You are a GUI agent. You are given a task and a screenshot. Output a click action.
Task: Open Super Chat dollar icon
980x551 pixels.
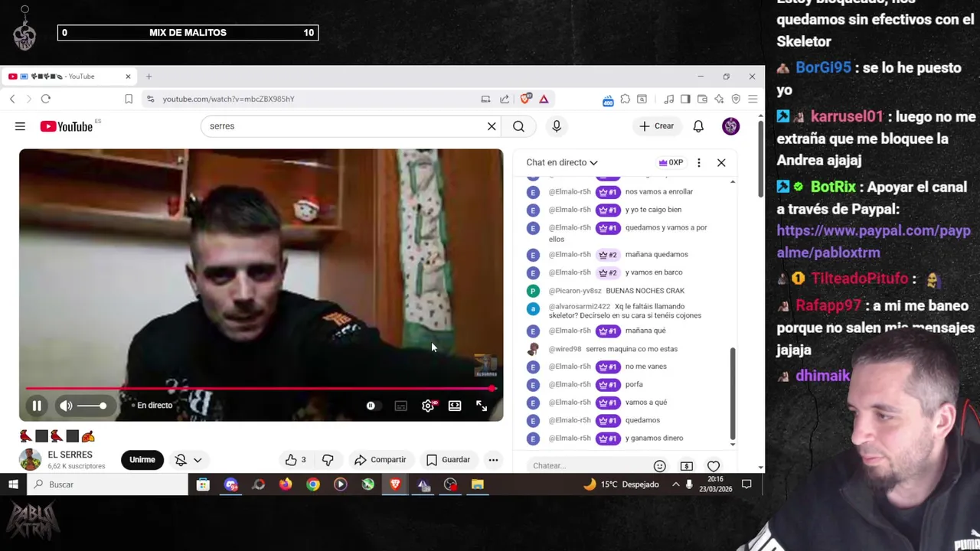pyautogui.click(x=686, y=465)
